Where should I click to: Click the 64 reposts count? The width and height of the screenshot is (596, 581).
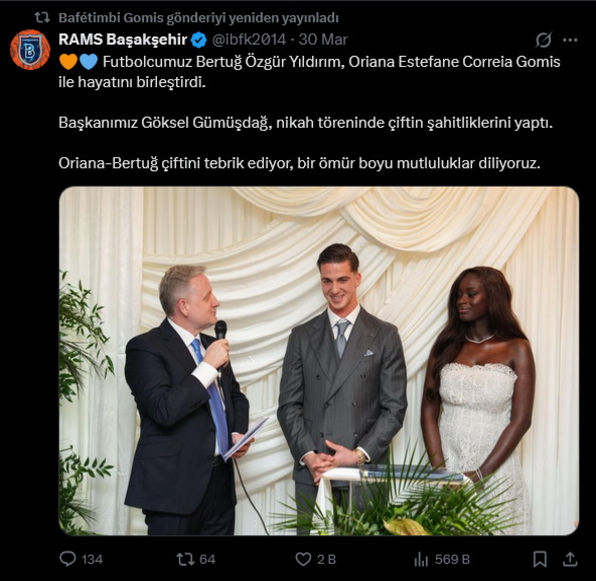point(207,559)
